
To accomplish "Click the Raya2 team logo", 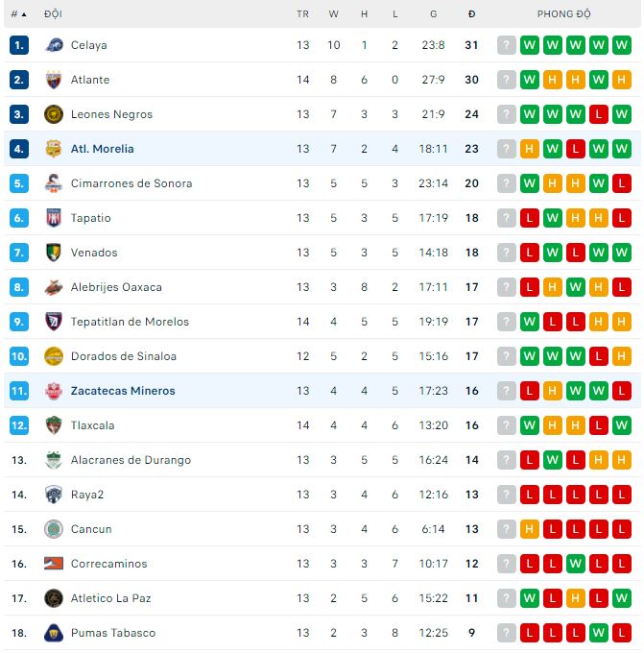I will click(54, 495).
